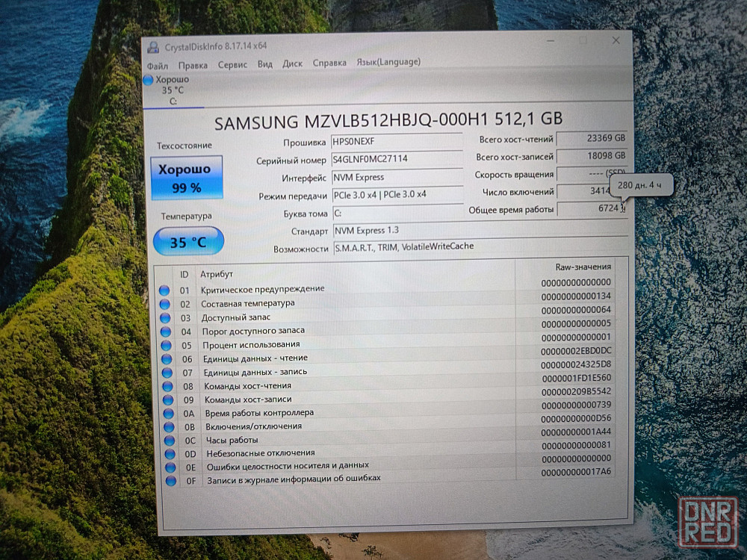The width and height of the screenshot is (747, 560).
Task: Select the Хорошо 35 °C disk C: tab
Action: (173, 90)
